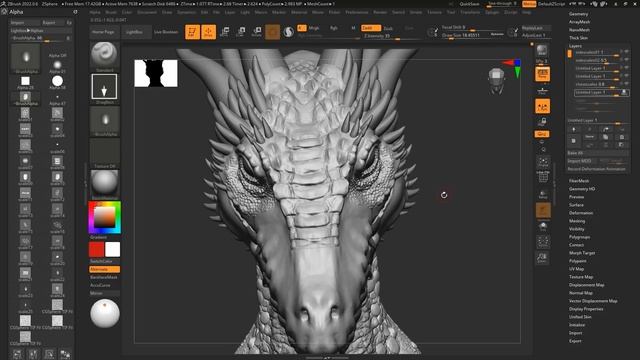Open the Texture Off selector
640x360 pixels.
104,153
